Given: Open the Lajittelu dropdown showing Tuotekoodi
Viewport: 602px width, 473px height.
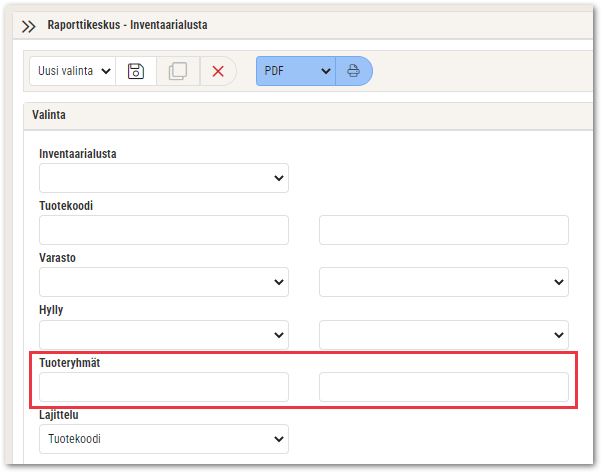Looking at the screenshot, I should [164, 439].
